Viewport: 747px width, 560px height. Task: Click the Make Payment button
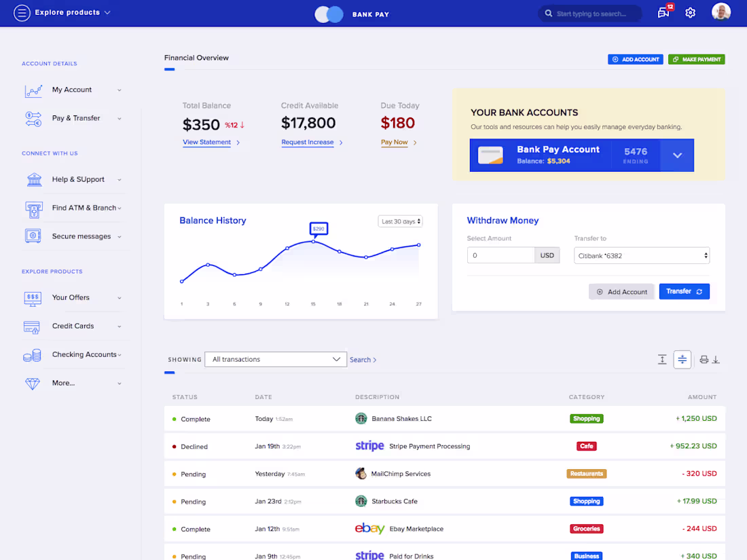click(696, 59)
